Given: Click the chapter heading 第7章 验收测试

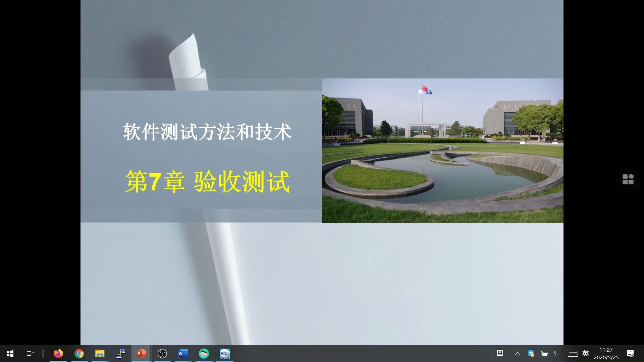Looking at the screenshot, I should pos(208,181).
